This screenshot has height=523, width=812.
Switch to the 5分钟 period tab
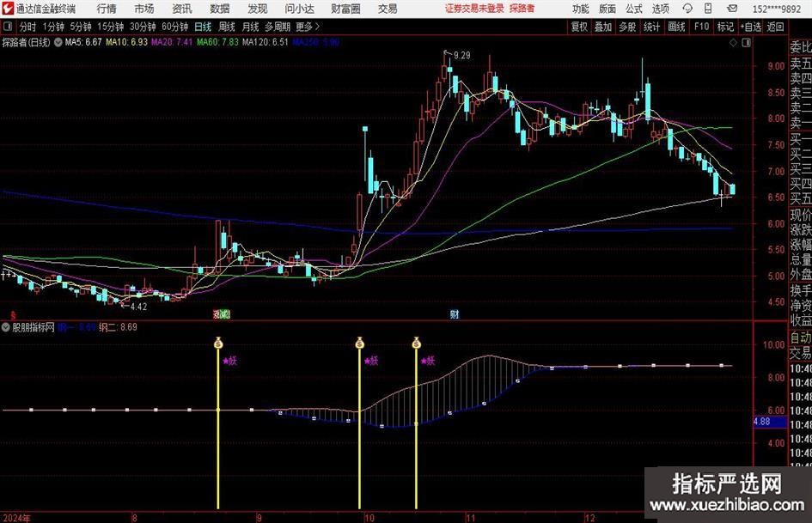[80, 27]
